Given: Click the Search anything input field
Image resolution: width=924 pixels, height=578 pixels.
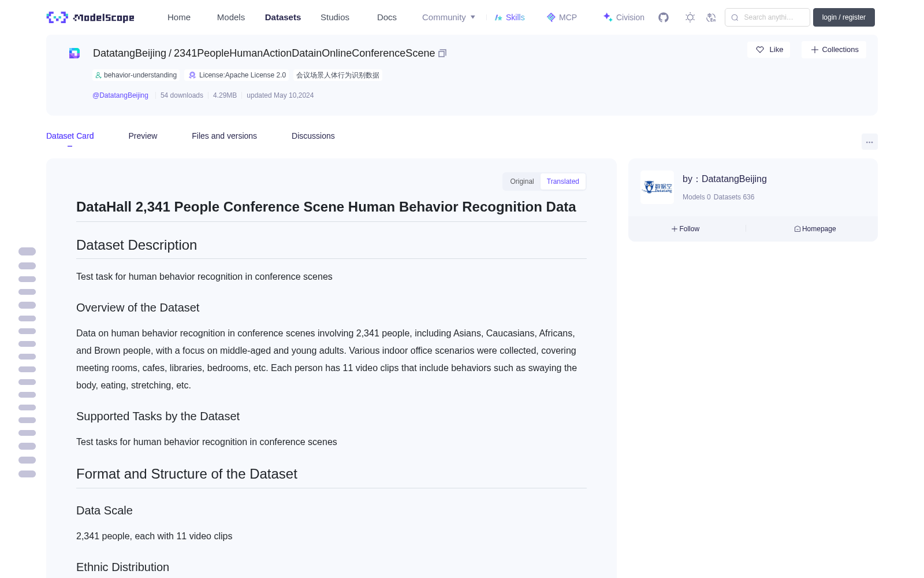Looking at the screenshot, I should [x=767, y=17].
